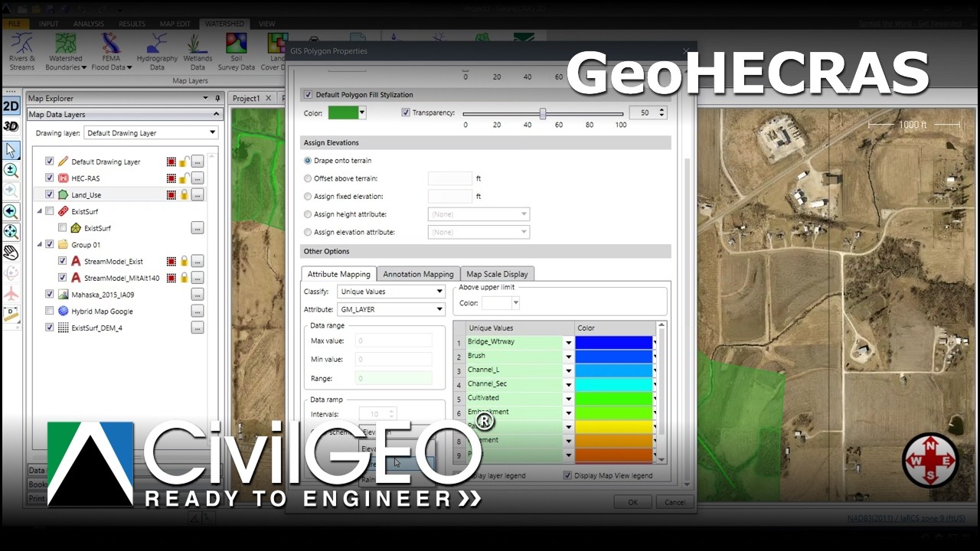This screenshot has height=551, width=980.
Task: Uncheck Default Polygon Fill Stylization
Action: pyautogui.click(x=308, y=95)
